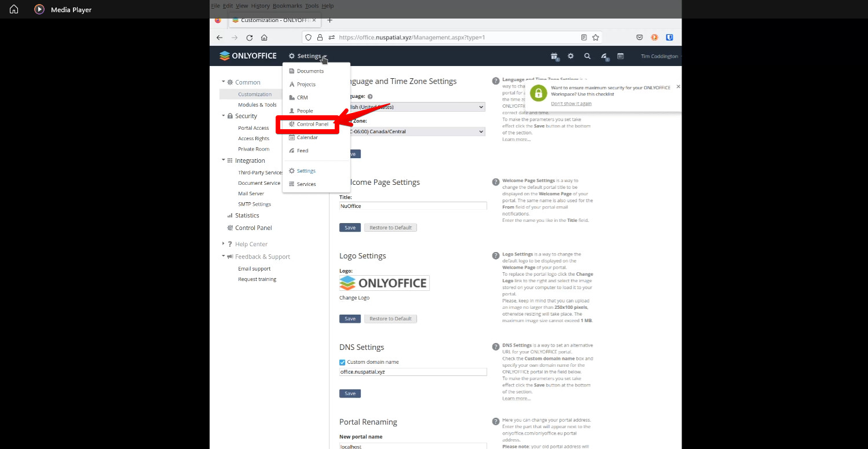Open the Bitwarden extension icon
The height and width of the screenshot is (449, 868).
669,37
